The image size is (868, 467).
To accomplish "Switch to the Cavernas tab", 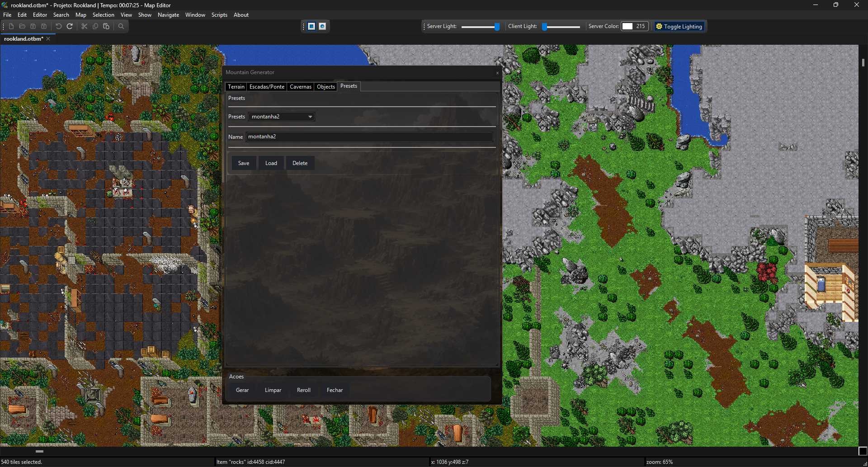I will [301, 87].
